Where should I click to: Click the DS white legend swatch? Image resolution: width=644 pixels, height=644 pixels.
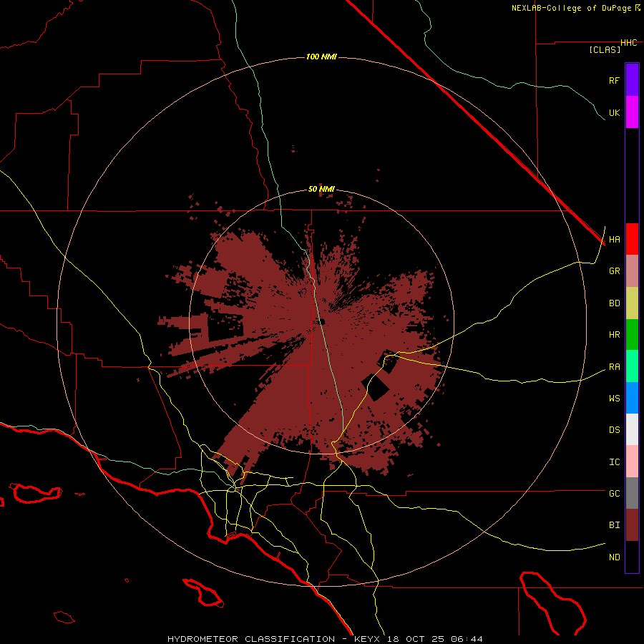coord(632,429)
